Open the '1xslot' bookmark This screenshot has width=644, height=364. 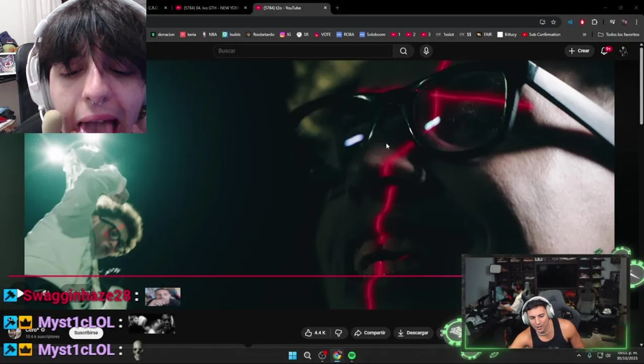tap(445, 34)
